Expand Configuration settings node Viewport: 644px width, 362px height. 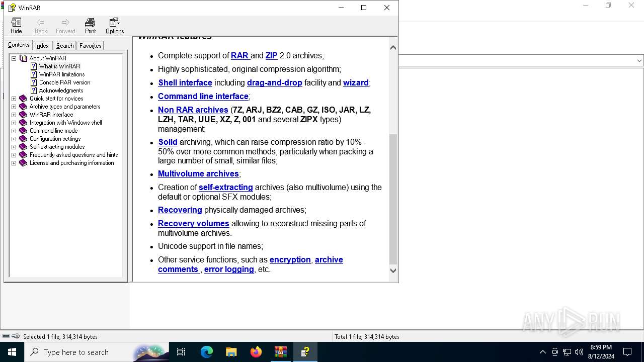14,139
